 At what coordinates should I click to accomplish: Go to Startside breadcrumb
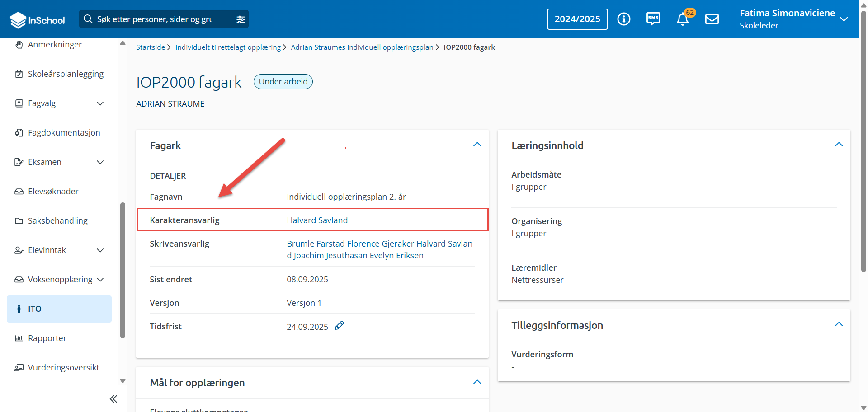(151, 47)
